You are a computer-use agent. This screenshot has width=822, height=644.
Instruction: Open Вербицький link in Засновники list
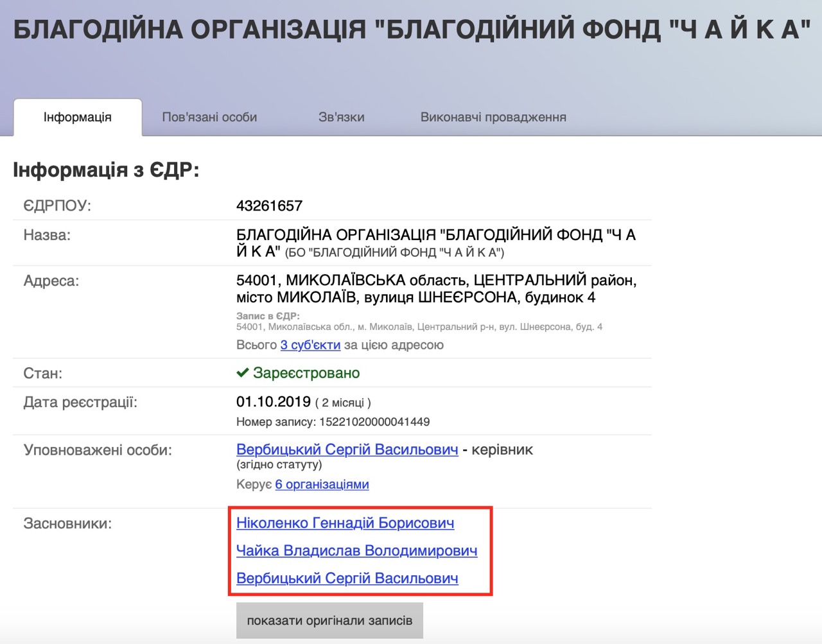pos(347,579)
